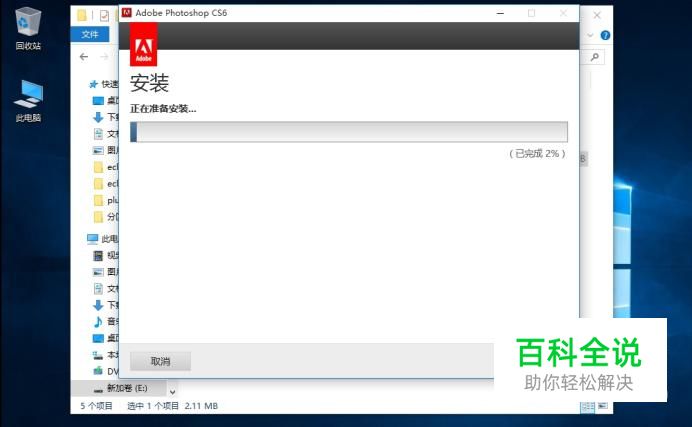Go back with the File Explorer back arrow
692x427 pixels.
pos(84,56)
